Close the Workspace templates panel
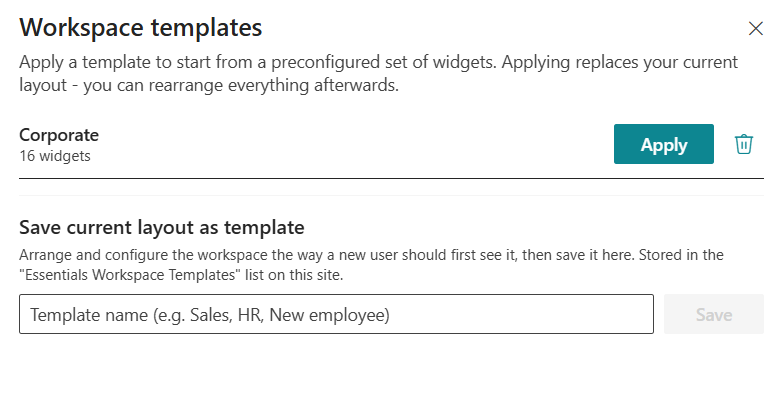 [x=756, y=29]
